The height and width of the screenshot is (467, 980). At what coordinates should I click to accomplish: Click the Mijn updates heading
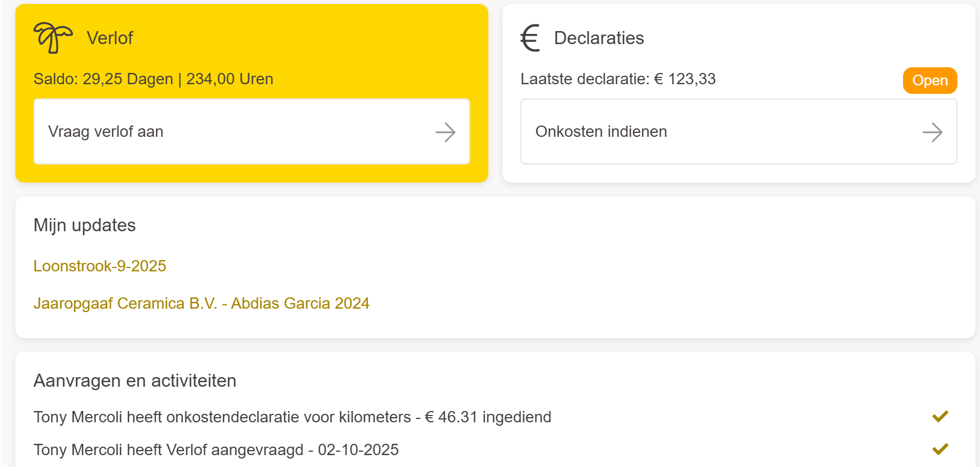(84, 226)
